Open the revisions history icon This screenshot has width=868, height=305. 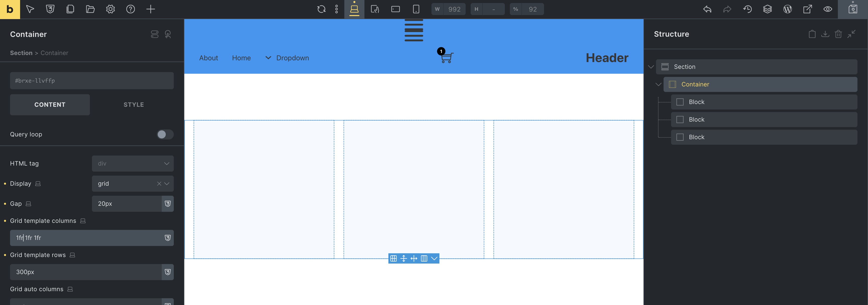(x=747, y=9)
